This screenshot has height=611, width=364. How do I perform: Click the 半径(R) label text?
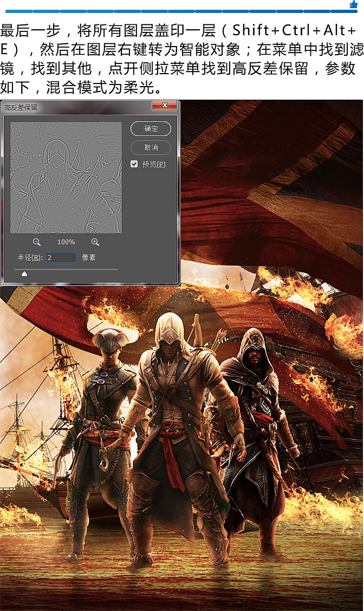pyautogui.click(x=29, y=258)
